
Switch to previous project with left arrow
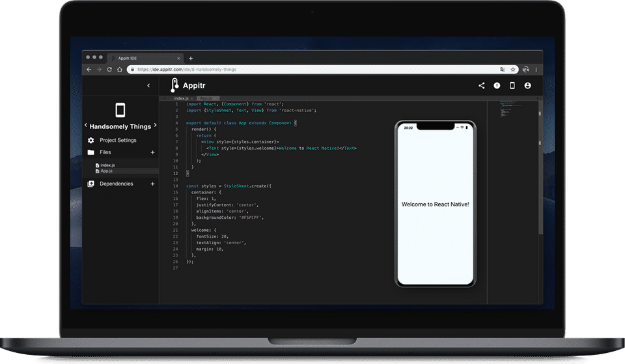coord(86,125)
